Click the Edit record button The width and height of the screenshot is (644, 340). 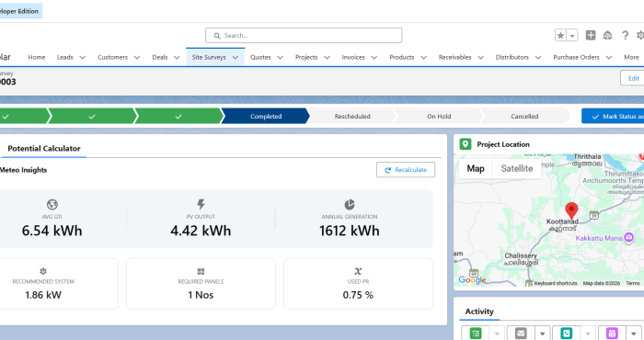633,78
